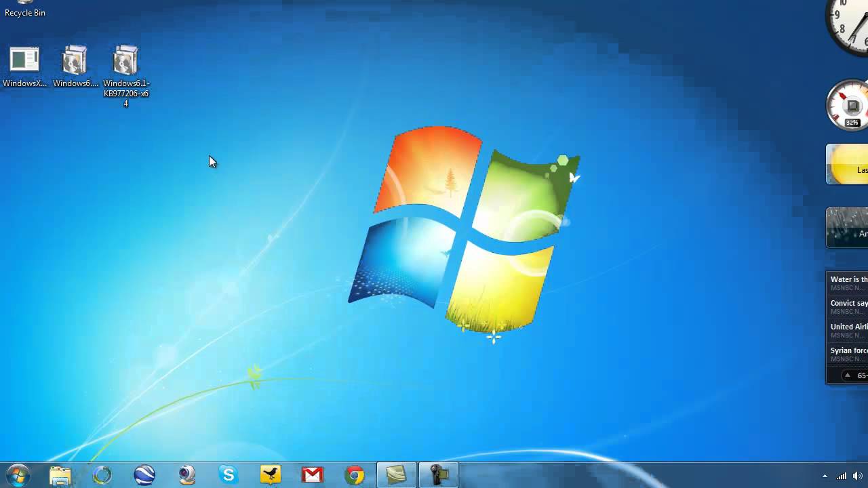868x488 pixels.
Task: Click the feed gadget previous-page arrow
Action: pos(847,375)
